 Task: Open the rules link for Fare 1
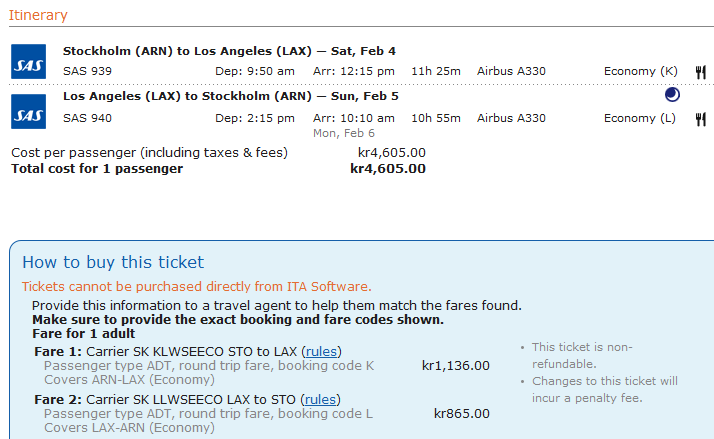coord(321,352)
